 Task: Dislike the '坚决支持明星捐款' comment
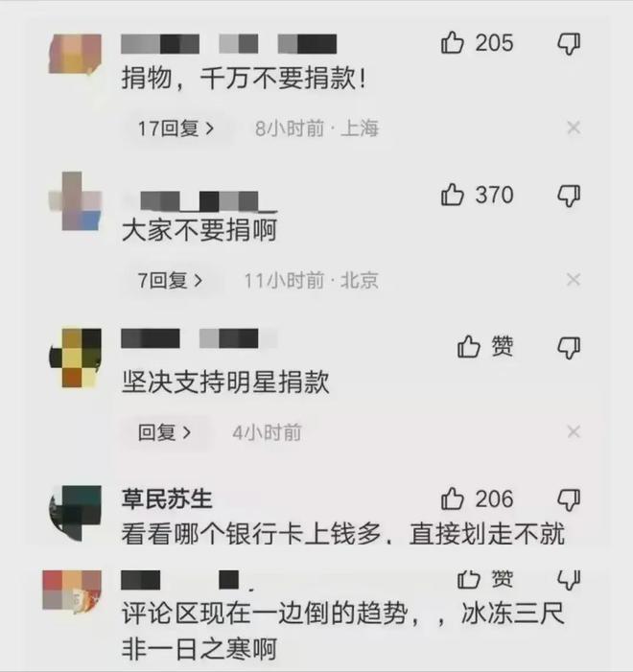tap(569, 348)
